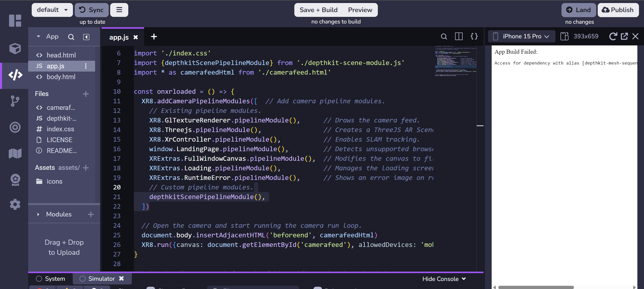Switch to the app.js editor tab
This screenshot has width=644, height=289.
point(119,37)
